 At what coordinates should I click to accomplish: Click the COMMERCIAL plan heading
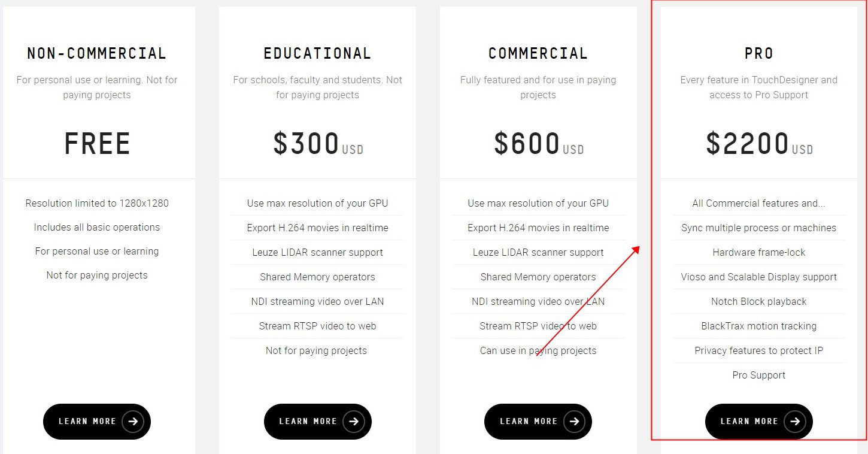[x=538, y=53]
